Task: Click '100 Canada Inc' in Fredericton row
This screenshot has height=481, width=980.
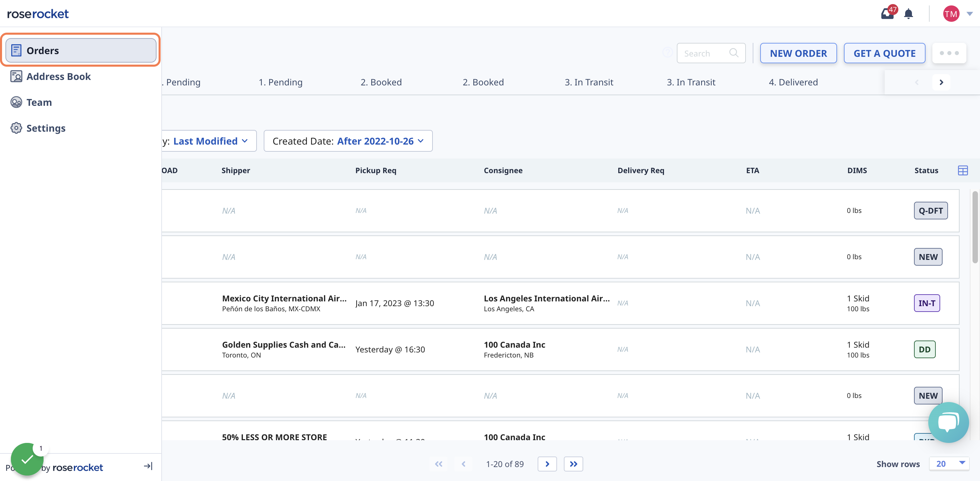Action: tap(514, 345)
